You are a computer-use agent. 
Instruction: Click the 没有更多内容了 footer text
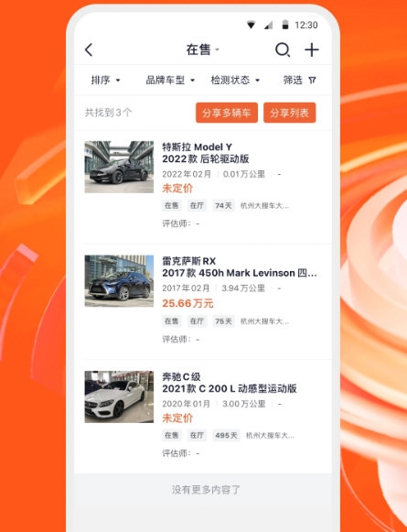pyautogui.click(x=206, y=490)
